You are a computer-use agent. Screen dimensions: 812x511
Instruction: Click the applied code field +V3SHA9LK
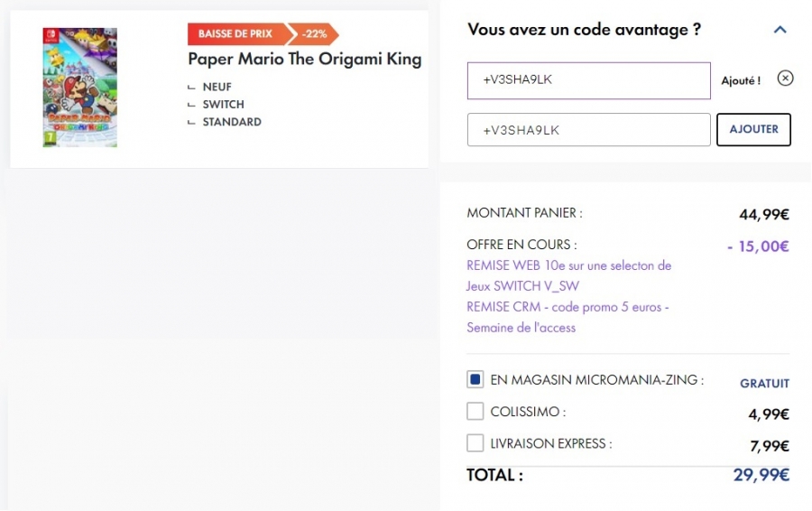pyautogui.click(x=588, y=80)
